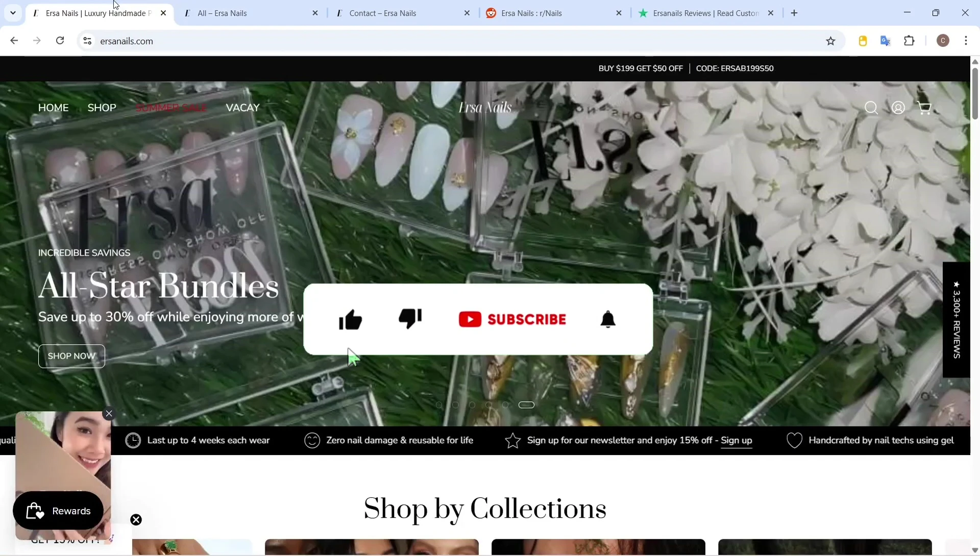Go forward with the browser arrow

[37, 41]
